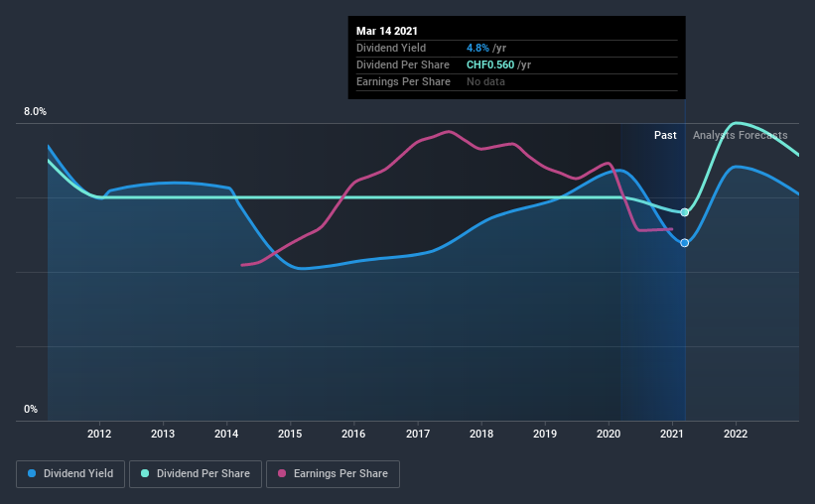This screenshot has height=504, width=815.
Task: Click the Analysts Forecasts label
Action: coord(741,135)
